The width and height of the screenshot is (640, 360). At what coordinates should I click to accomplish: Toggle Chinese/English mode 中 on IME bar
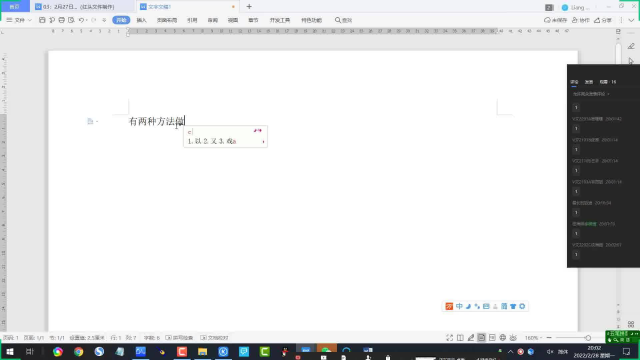(459, 306)
